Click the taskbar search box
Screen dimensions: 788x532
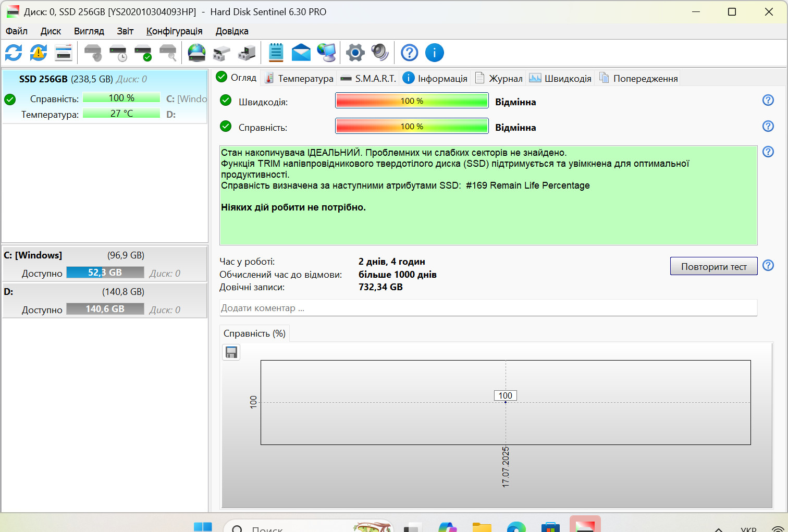click(309, 526)
